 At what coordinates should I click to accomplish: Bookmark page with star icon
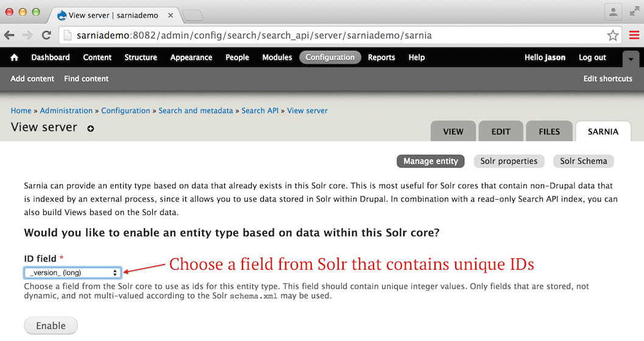612,35
